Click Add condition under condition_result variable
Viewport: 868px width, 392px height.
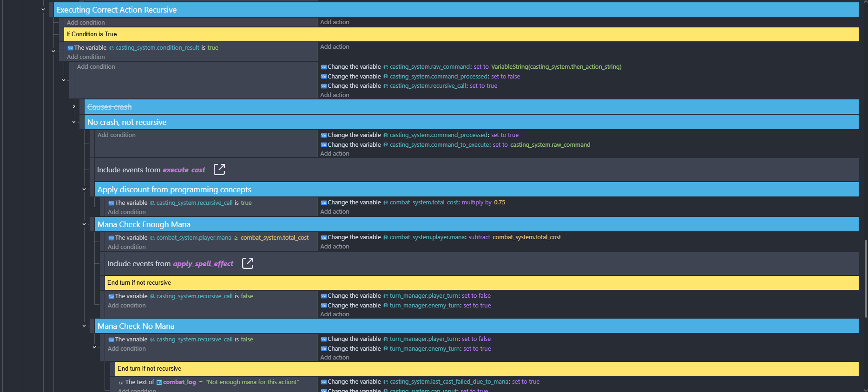[x=86, y=57]
